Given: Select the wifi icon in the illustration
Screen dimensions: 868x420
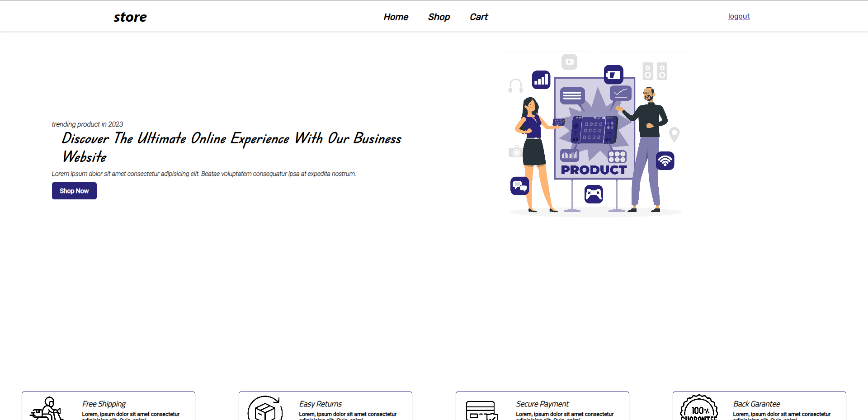Looking at the screenshot, I should 665,160.
